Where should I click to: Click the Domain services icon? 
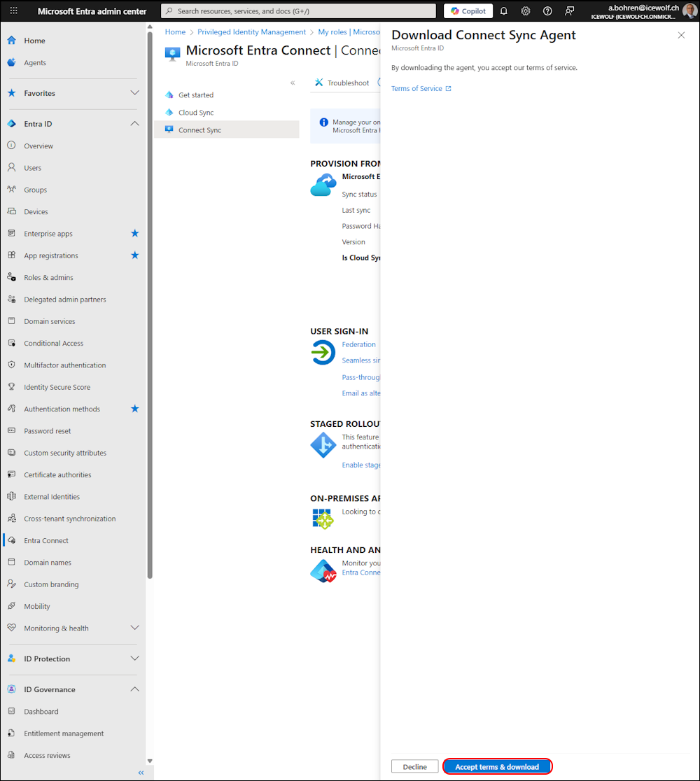[12, 321]
